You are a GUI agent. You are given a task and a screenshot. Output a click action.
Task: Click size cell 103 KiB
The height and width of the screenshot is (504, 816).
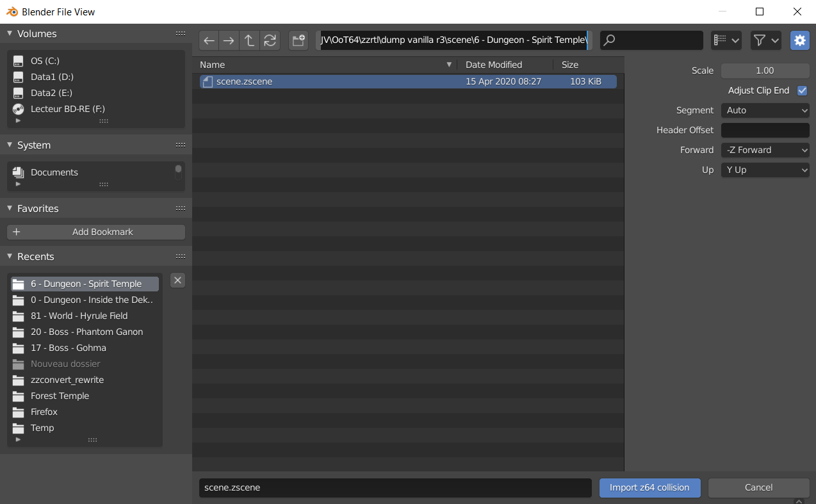[x=585, y=81]
